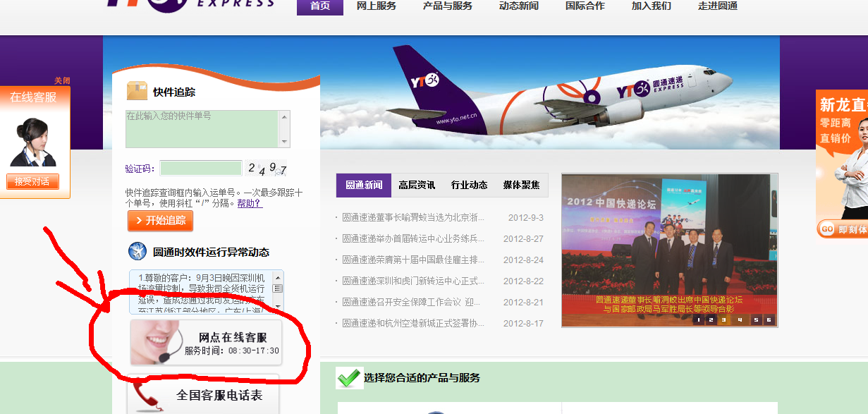Select 加入我们 in the navigation bar
868x414 pixels.
point(652,6)
